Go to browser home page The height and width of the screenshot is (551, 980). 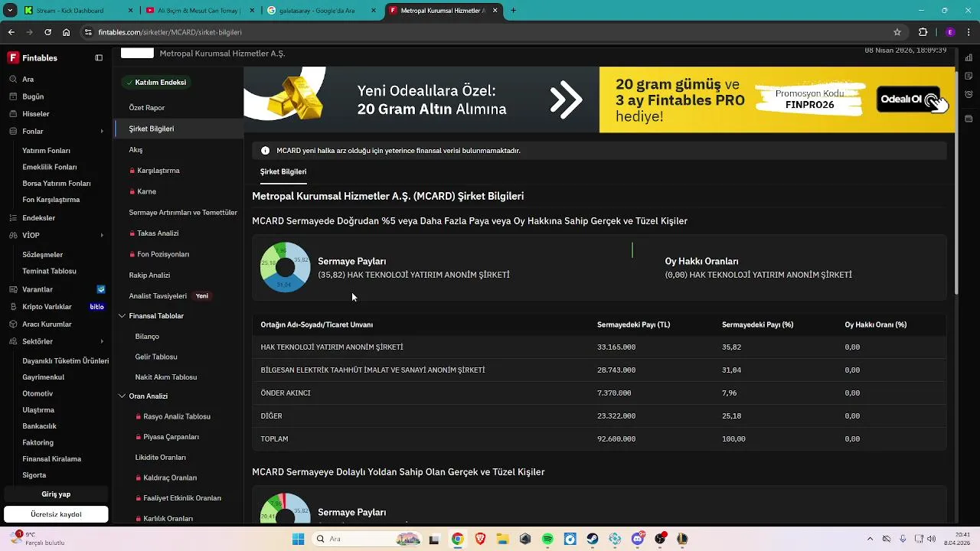coord(67,32)
